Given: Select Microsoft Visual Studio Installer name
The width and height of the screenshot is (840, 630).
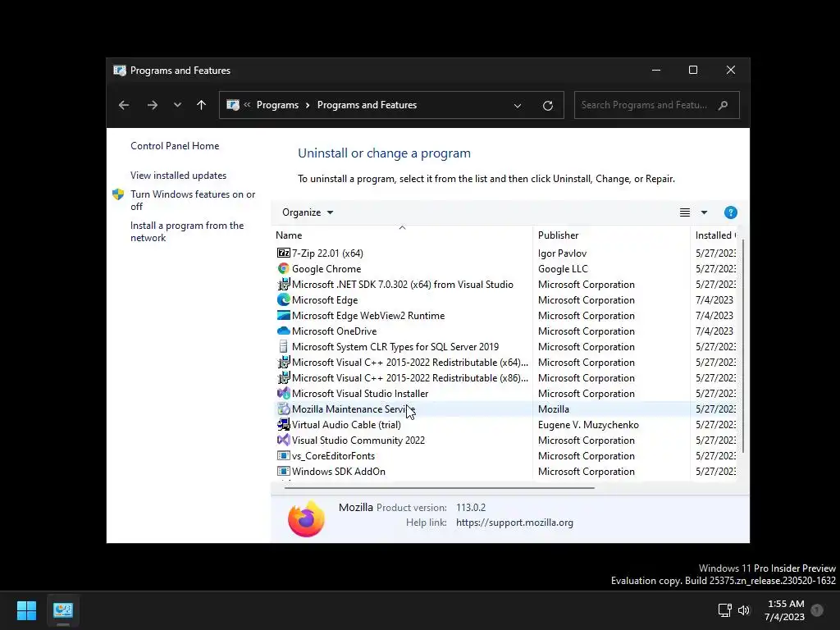Looking at the screenshot, I should click(x=360, y=393).
